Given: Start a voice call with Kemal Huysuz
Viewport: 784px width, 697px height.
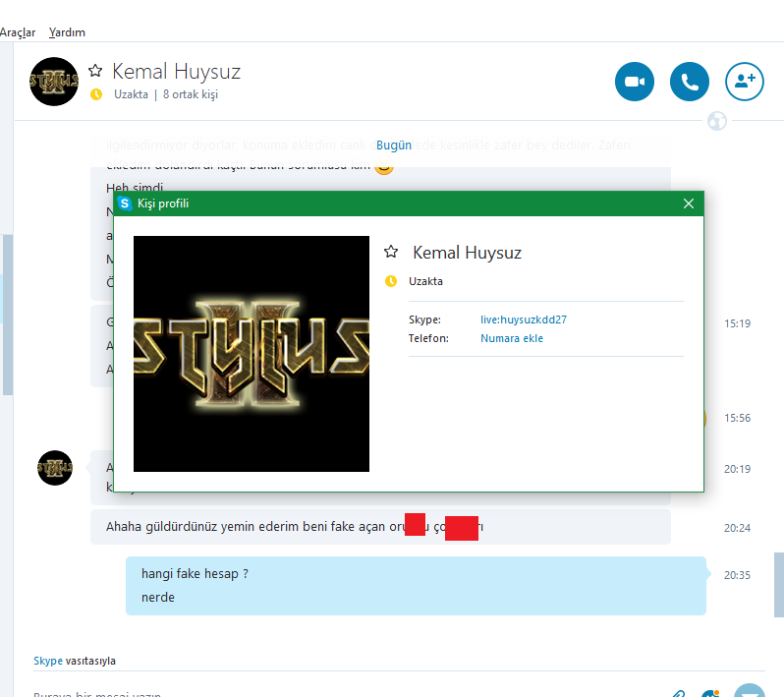Looking at the screenshot, I should coord(690,82).
